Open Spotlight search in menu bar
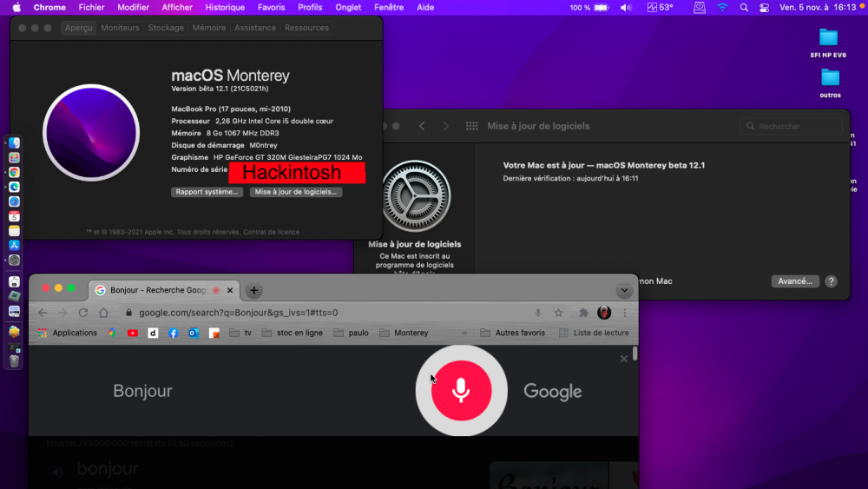 [x=744, y=7]
